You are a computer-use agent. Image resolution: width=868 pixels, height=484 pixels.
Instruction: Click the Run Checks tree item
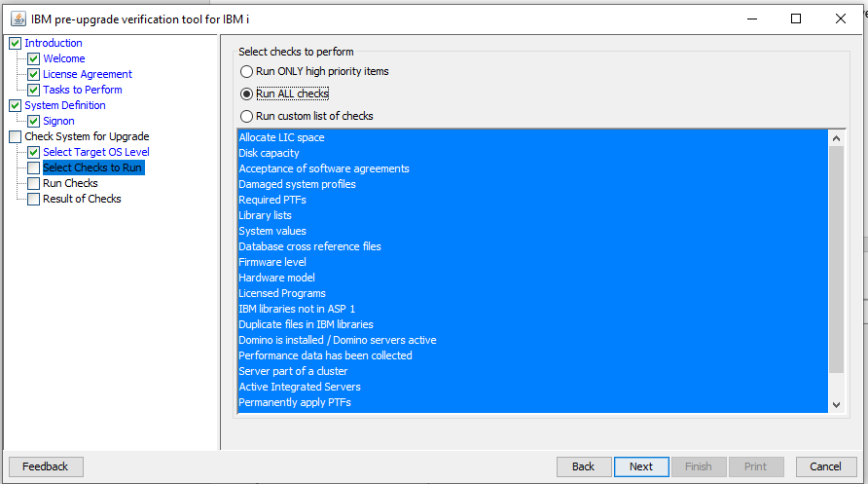[x=70, y=183]
